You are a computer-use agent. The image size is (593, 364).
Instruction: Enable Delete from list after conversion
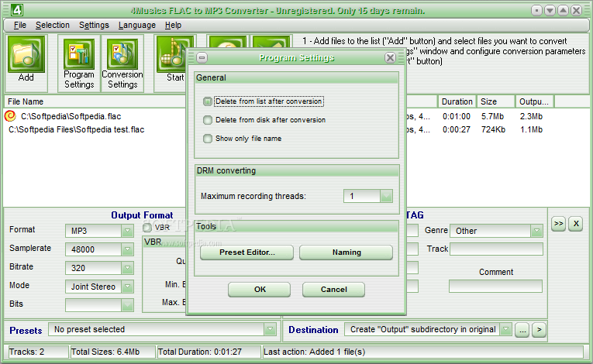(x=207, y=101)
